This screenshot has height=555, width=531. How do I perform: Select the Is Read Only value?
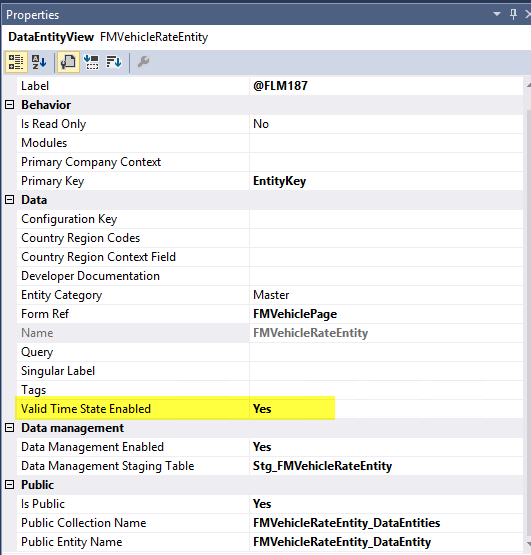[x=386, y=124]
